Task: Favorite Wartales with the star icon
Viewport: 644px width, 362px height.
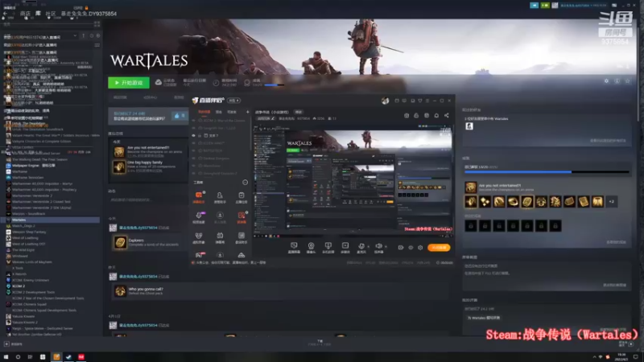Action: click(x=628, y=81)
